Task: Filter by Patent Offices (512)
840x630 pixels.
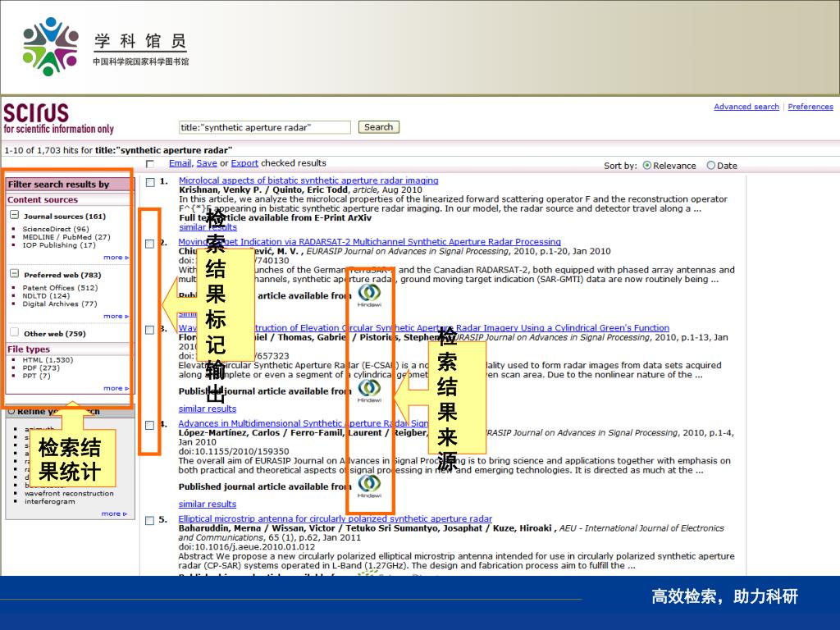Action: point(60,288)
